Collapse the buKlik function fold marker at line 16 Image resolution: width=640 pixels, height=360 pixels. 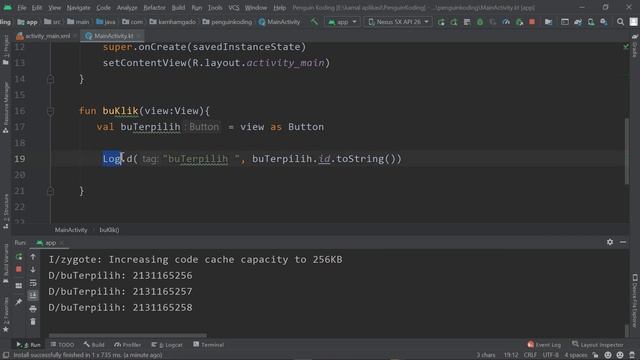50,111
